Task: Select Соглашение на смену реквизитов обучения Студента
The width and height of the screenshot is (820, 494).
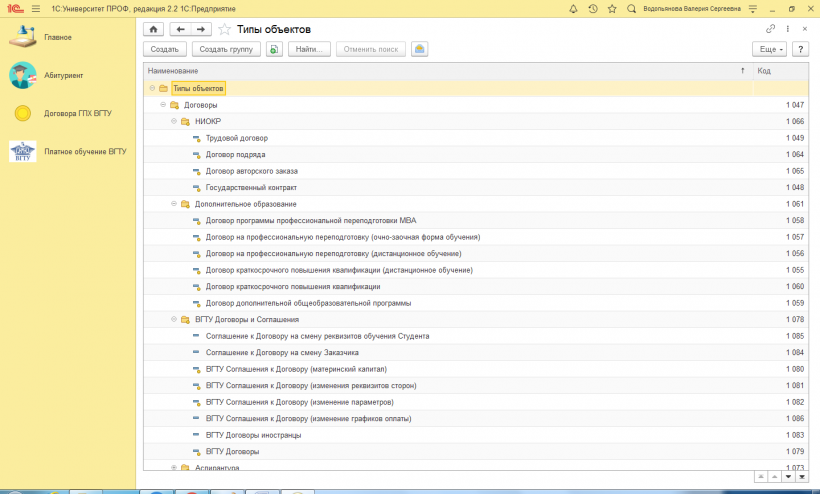Action: click(x=476, y=336)
